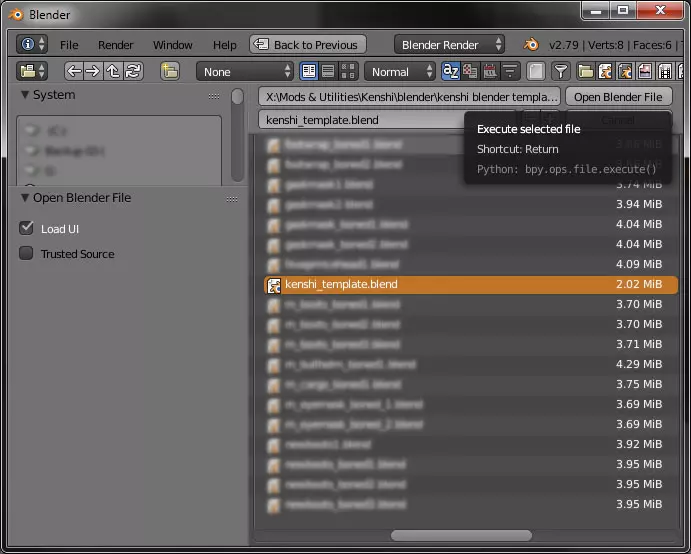Click the Back to Previous button
This screenshot has height=554, width=691.
click(307, 45)
